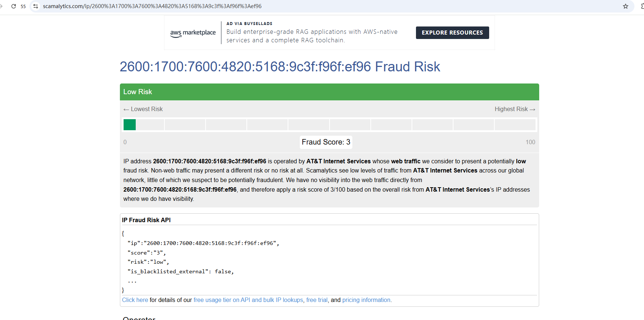Open the "pricing information" link
This screenshot has height=320, width=644.
(367, 300)
